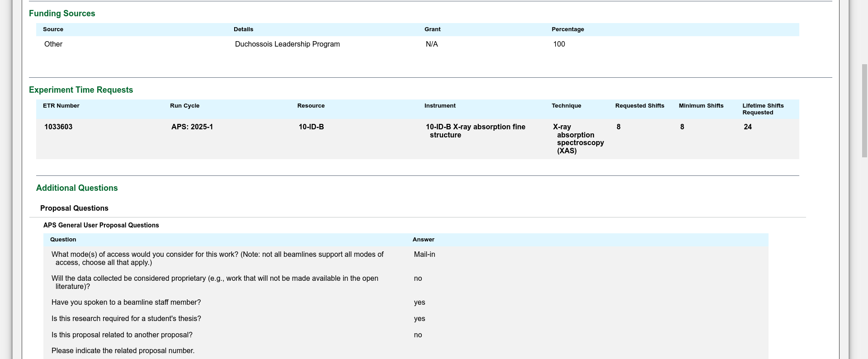Screen dimensions: 868x359
Task: Click the 10-ID-B X-ray absorption fine structure instrument
Action: pyautogui.click(x=475, y=131)
